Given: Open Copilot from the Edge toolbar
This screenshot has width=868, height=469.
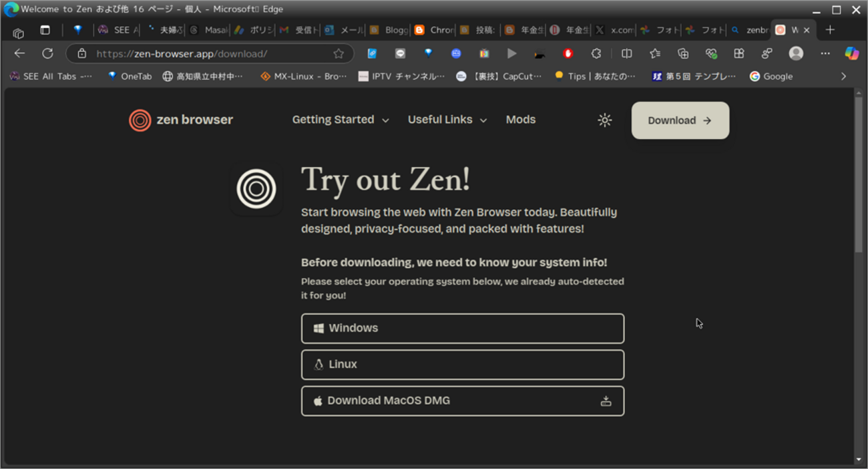Looking at the screenshot, I should click(853, 53).
